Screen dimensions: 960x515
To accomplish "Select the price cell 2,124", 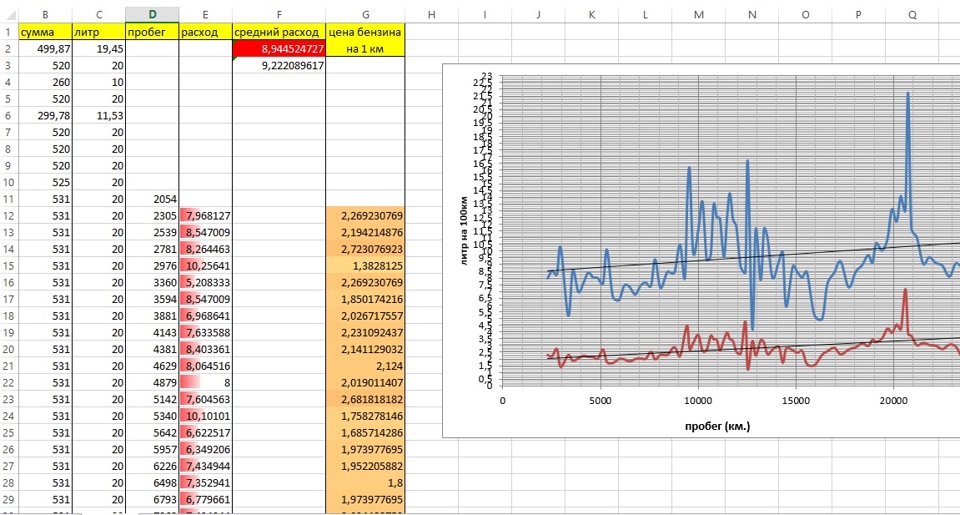I will (366, 366).
